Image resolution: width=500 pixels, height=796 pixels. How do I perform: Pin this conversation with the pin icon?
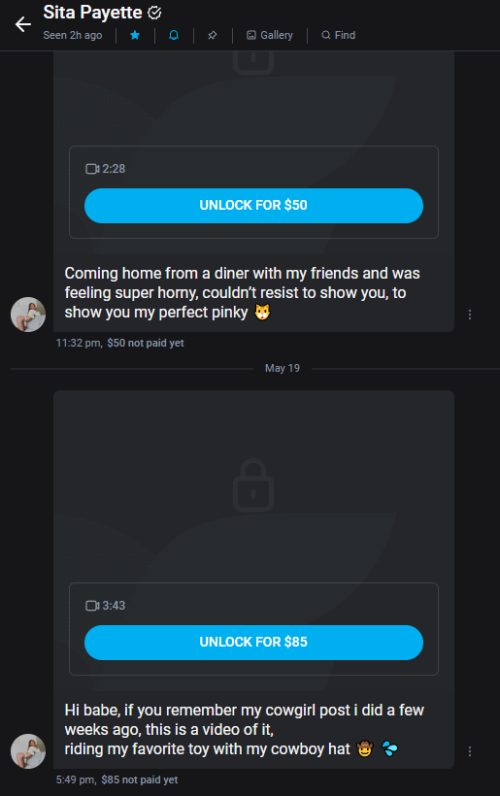(212, 35)
